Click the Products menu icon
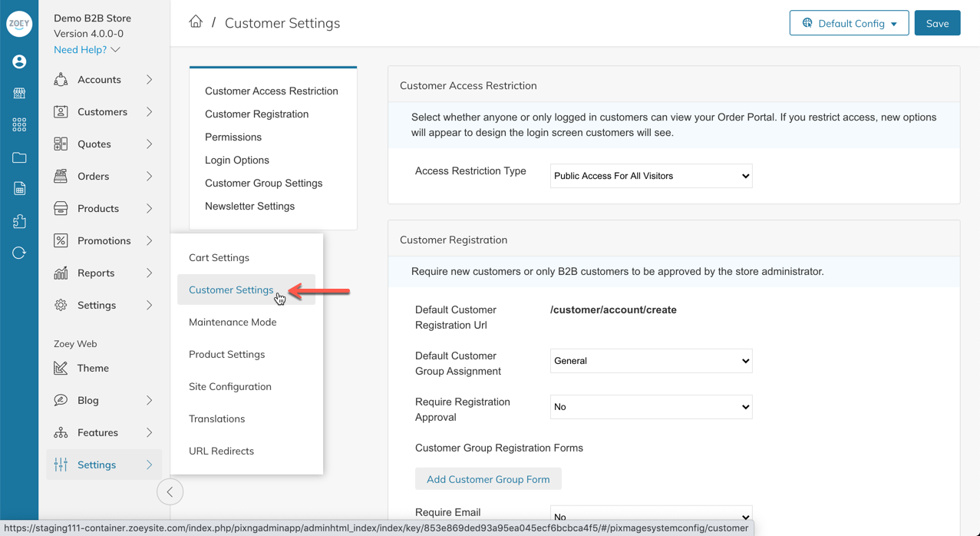This screenshot has height=536, width=980. 61,208
